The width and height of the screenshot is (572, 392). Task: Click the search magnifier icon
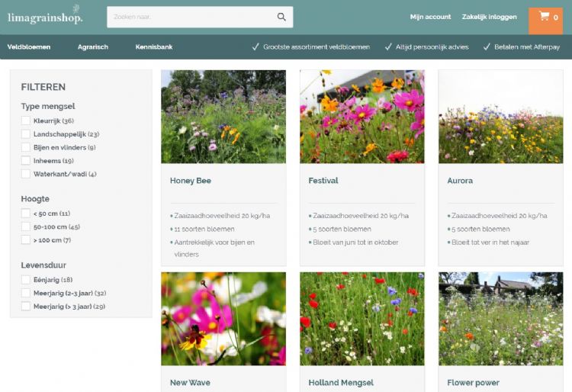281,17
